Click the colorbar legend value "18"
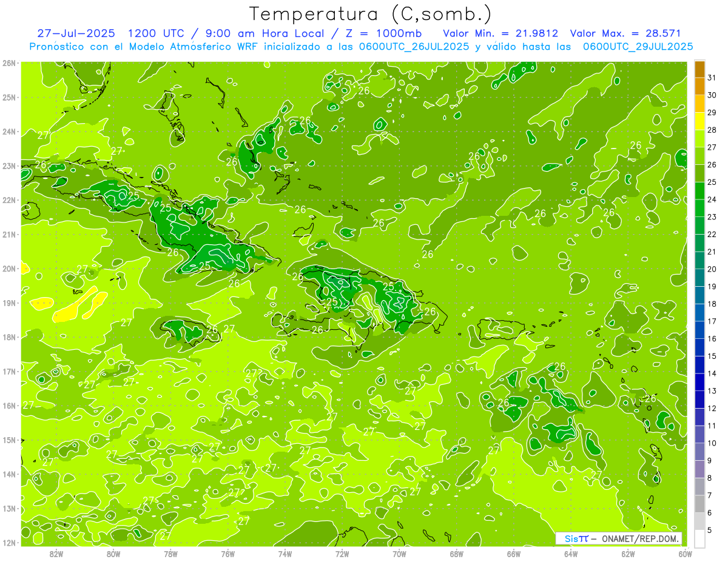 [712, 304]
